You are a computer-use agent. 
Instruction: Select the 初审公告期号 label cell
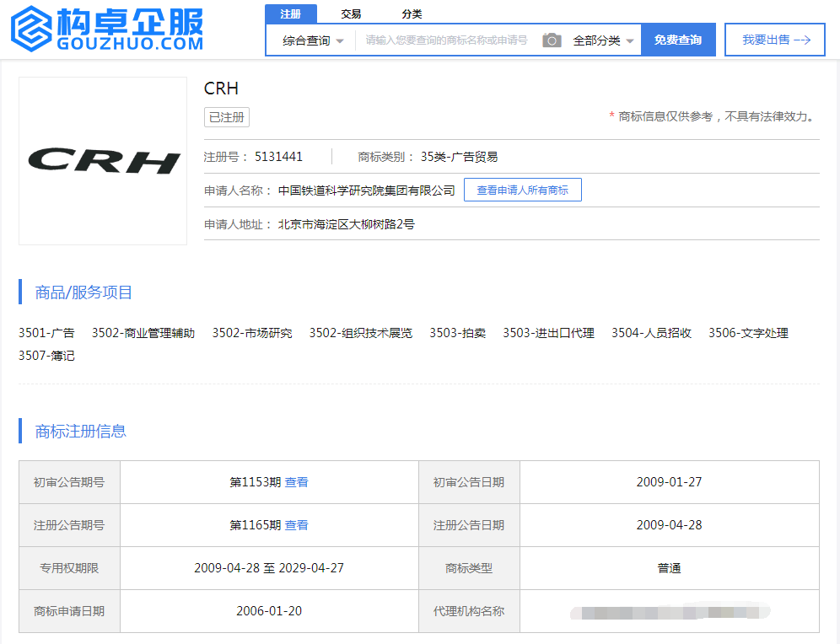click(69, 482)
